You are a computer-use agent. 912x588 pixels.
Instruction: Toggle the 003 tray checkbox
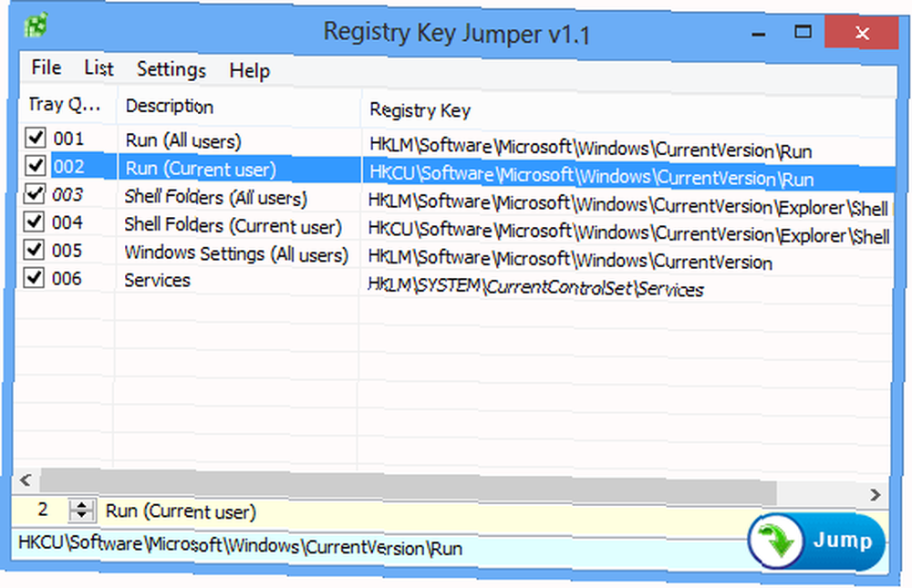pos(35,193)
